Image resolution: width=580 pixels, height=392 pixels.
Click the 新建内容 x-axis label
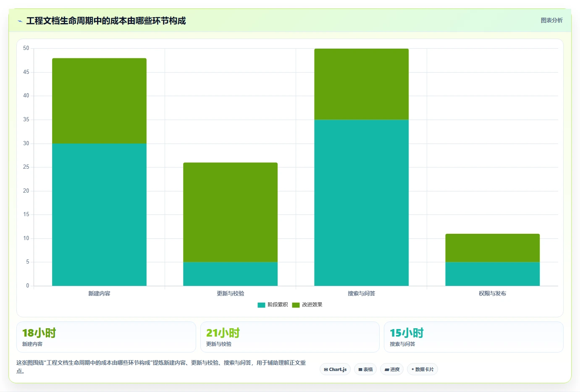coord(99,293)
